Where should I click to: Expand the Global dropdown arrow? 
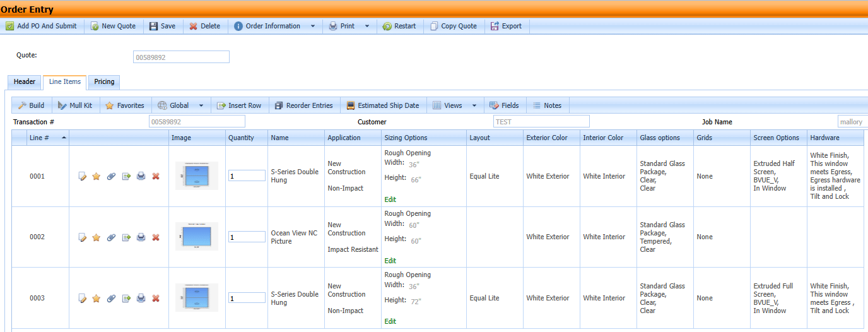click(x=201, y=106)
